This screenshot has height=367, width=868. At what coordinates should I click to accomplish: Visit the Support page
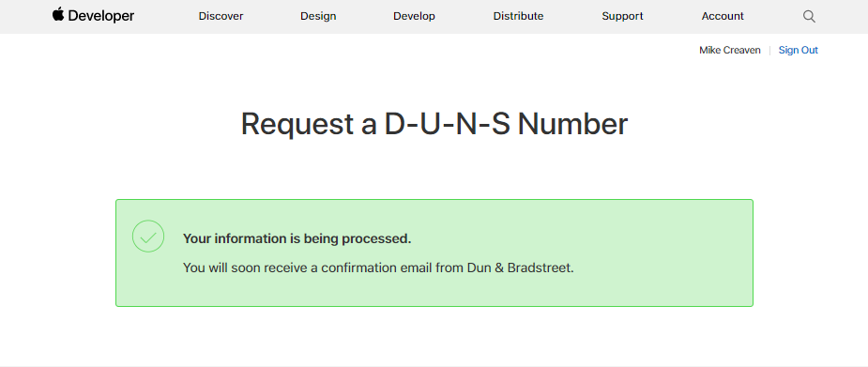click(622, 17)
